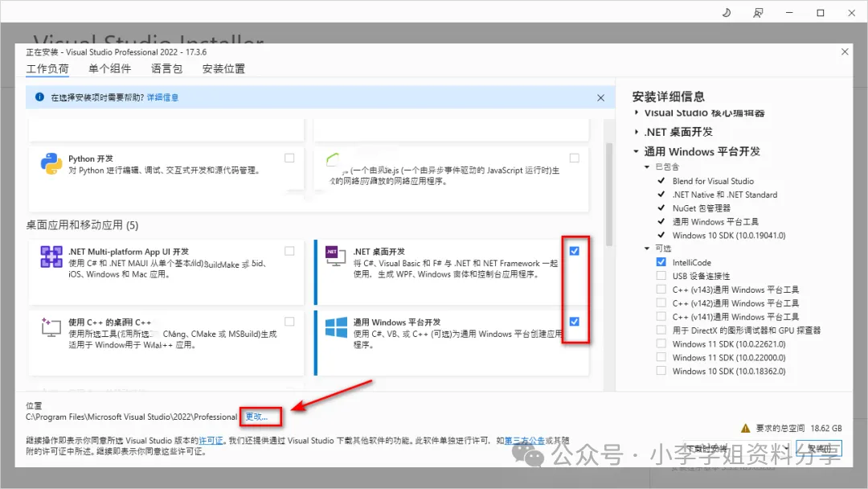Switch to the 语言包 tab

point(166,68)
